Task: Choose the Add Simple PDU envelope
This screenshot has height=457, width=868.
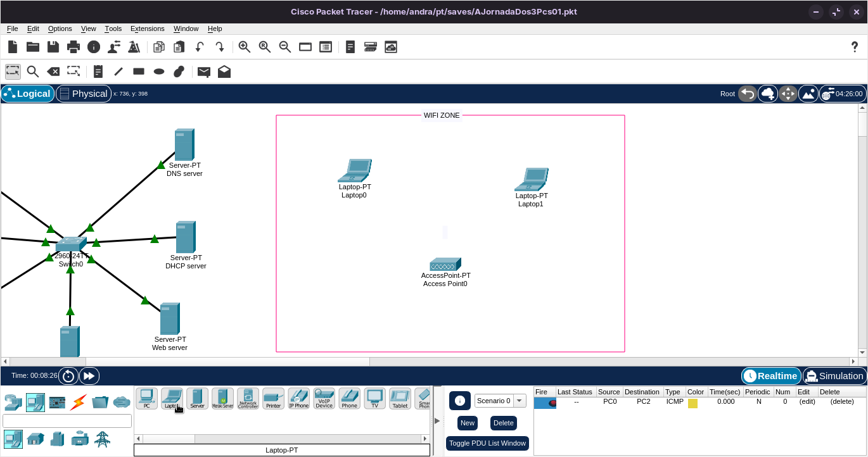Action: 204,72
